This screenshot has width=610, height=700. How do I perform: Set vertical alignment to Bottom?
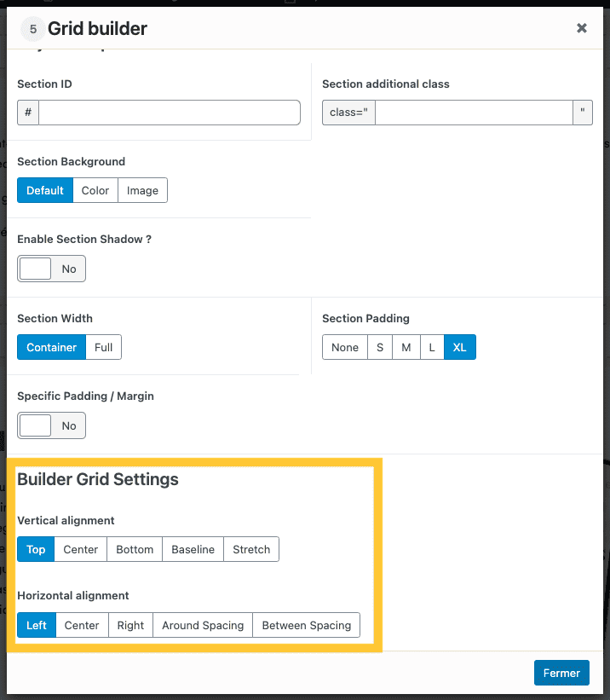(x=135, y=549)
